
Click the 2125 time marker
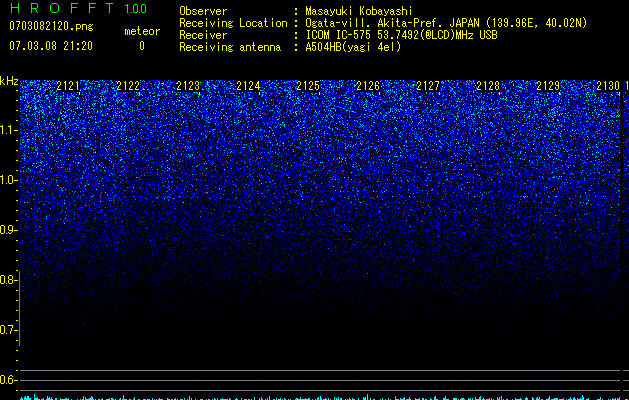coord(308,86)
